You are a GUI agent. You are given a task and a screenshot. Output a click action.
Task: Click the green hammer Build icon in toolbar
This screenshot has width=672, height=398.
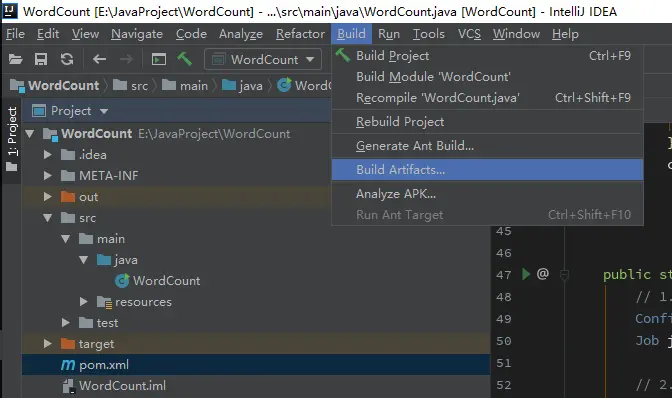coord(184,59)
